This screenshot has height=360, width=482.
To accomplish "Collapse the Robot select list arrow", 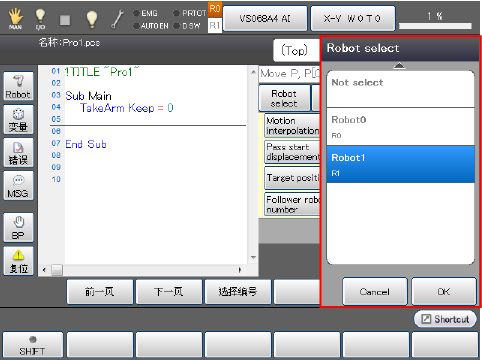I will 399,66.
